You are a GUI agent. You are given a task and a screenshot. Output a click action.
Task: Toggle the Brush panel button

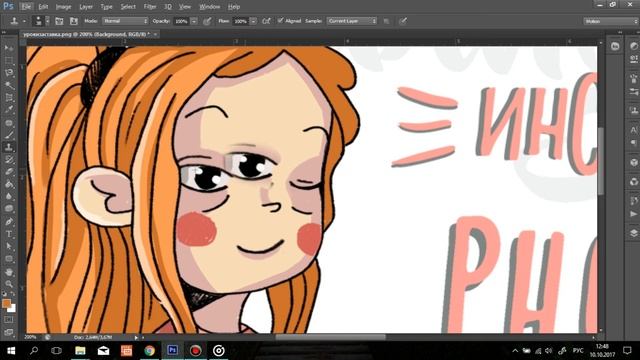tap(59, 21)
